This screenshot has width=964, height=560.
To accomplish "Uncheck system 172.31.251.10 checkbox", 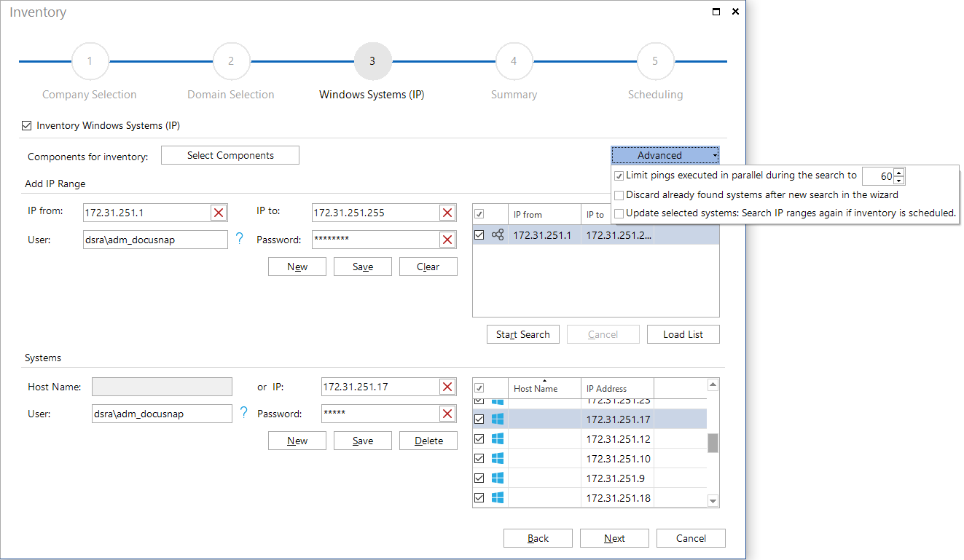I will 479,459.
